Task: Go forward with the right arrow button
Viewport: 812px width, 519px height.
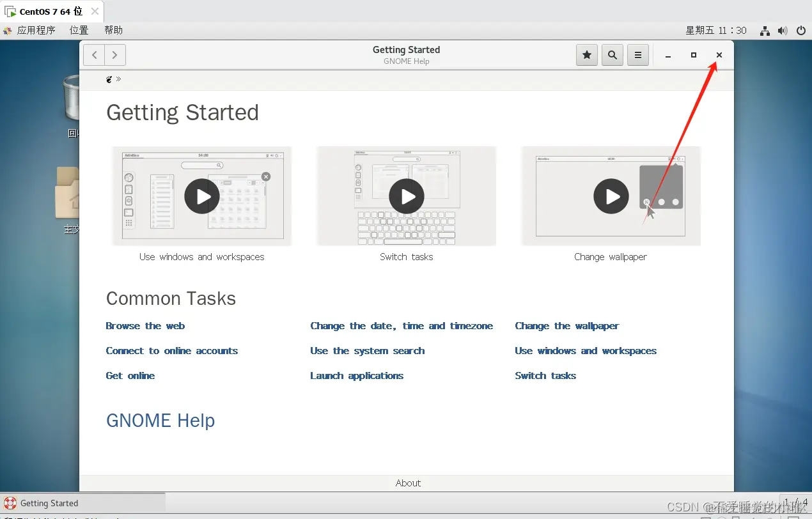Action: click(x=114, y=55)
